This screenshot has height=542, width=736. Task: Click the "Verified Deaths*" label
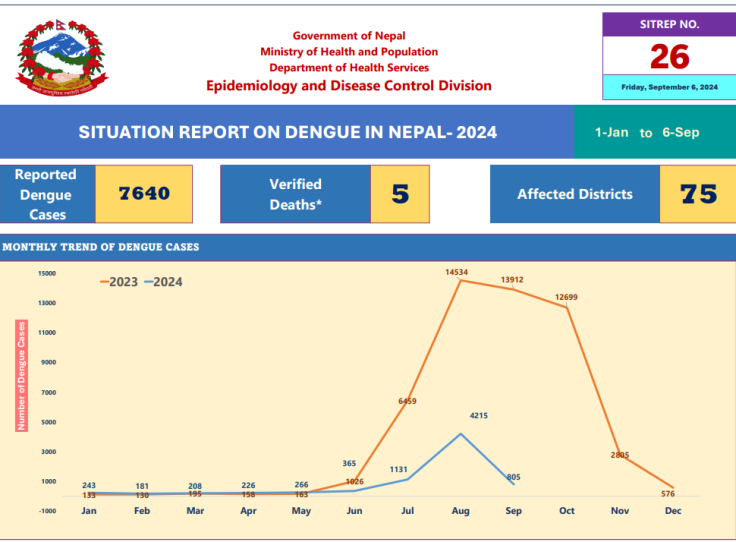[295, 194]
